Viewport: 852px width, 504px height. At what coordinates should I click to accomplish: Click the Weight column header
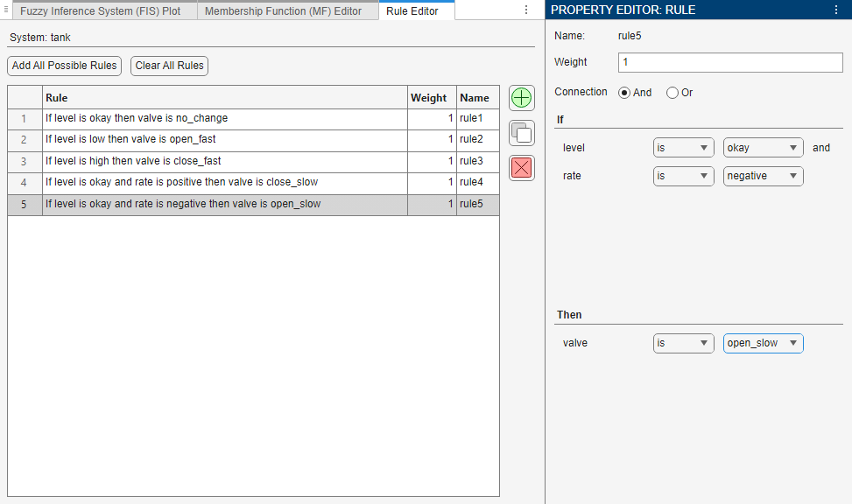pyautogui.click(x=428, y=98)
